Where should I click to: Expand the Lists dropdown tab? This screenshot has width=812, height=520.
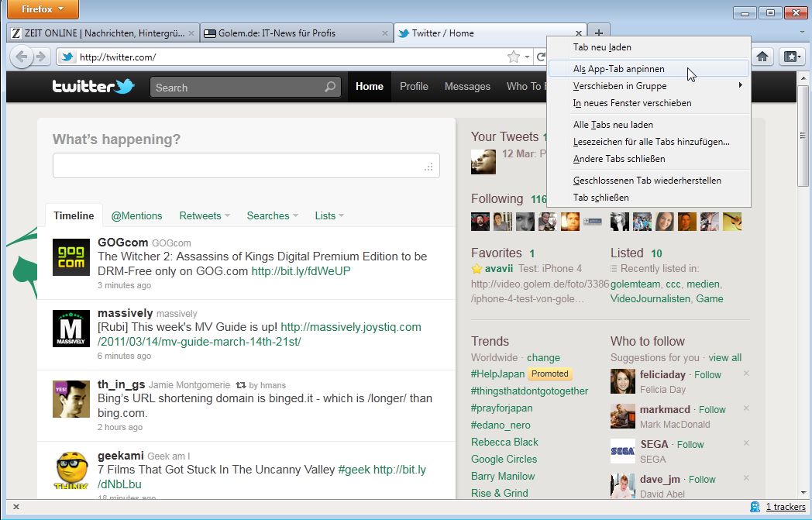pos(329,215)
